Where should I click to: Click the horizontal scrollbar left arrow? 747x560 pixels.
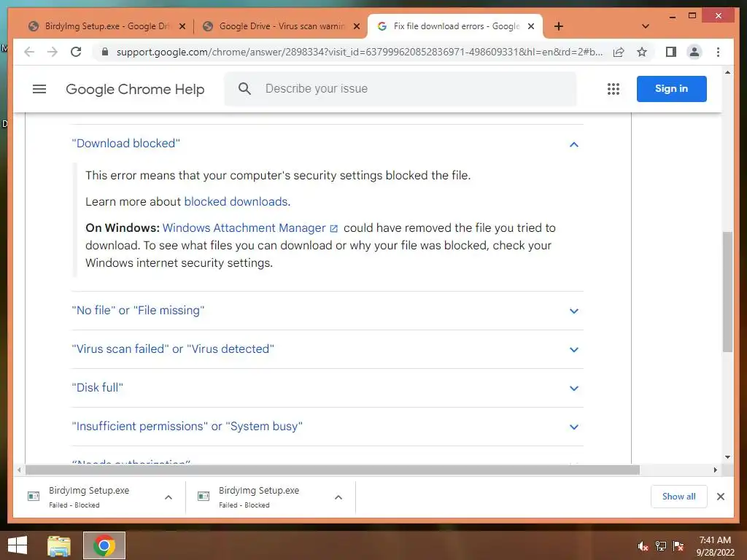click(19, 470)
